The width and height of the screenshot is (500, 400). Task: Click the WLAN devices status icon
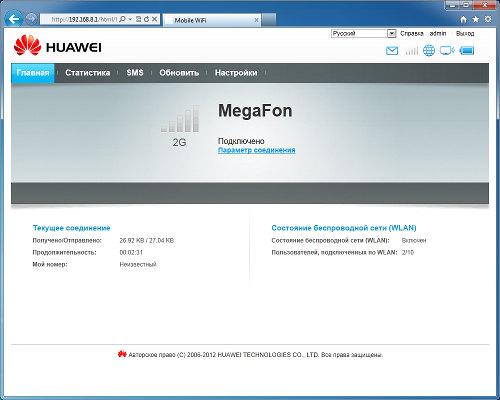click(447, 51)
